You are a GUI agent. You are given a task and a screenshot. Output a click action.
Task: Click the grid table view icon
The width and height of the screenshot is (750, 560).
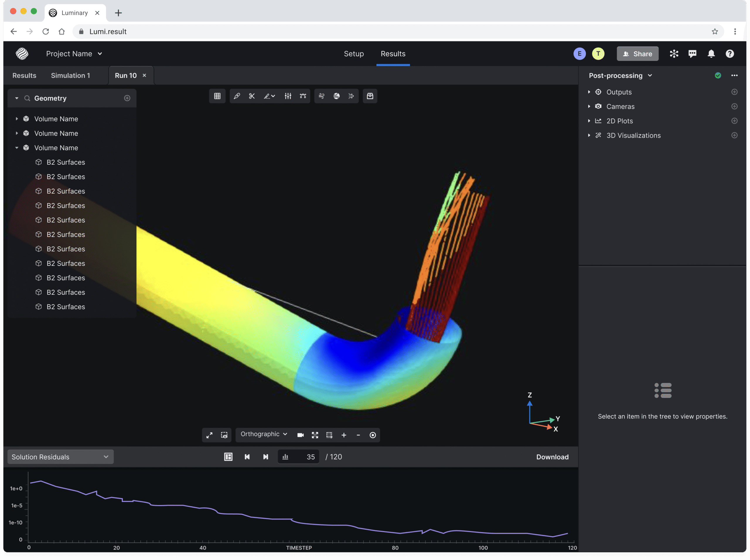tap(217, 96)
